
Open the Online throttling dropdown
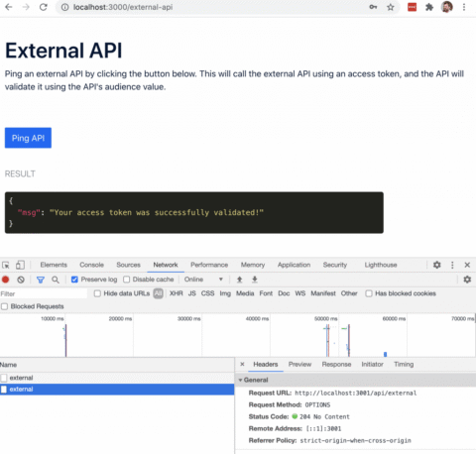[x=203, y=280]
